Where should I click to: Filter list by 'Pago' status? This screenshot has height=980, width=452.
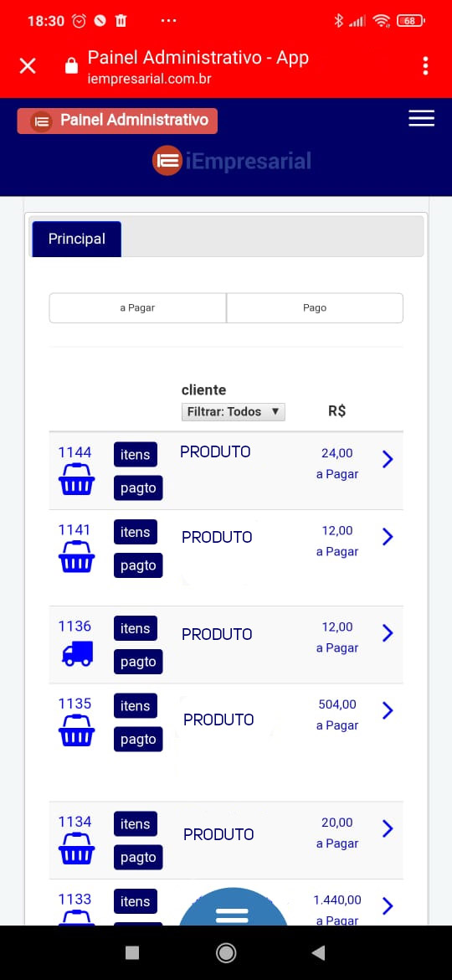(315, 307)
